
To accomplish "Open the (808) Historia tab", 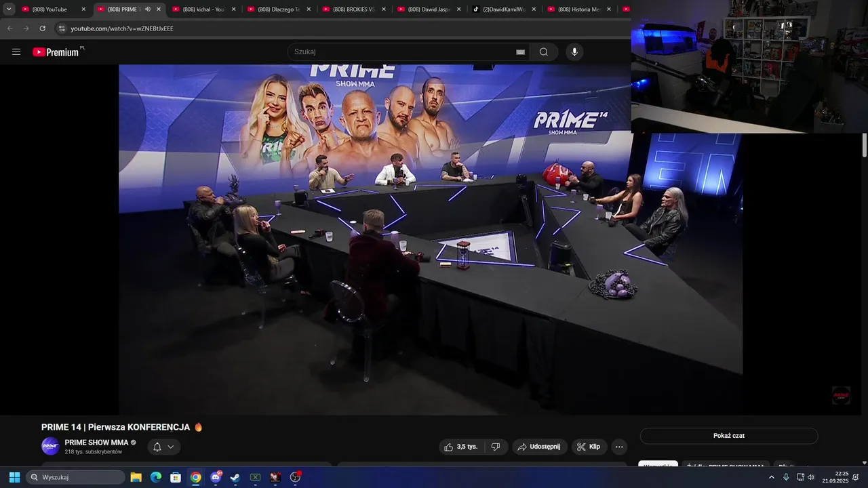I will [x=578, y=9].
